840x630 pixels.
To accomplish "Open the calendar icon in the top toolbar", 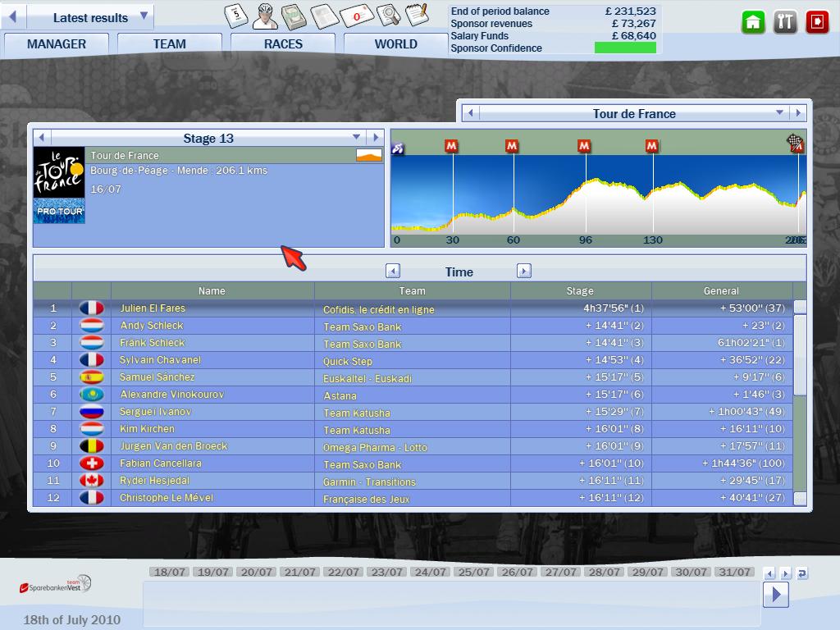I will tap(236, 15).
